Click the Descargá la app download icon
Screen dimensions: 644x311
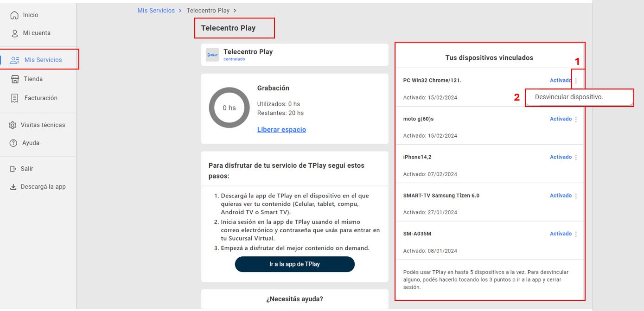[x=13, y=187]
